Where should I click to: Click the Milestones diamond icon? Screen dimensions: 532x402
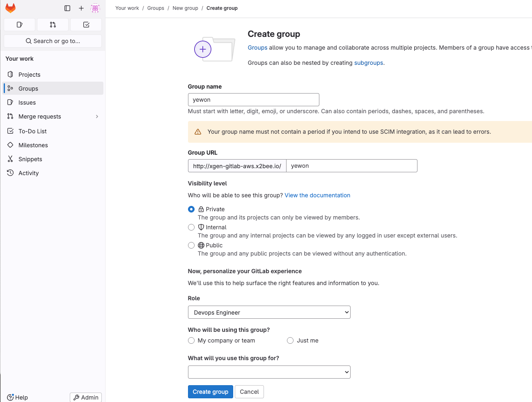tap(10, 145)
